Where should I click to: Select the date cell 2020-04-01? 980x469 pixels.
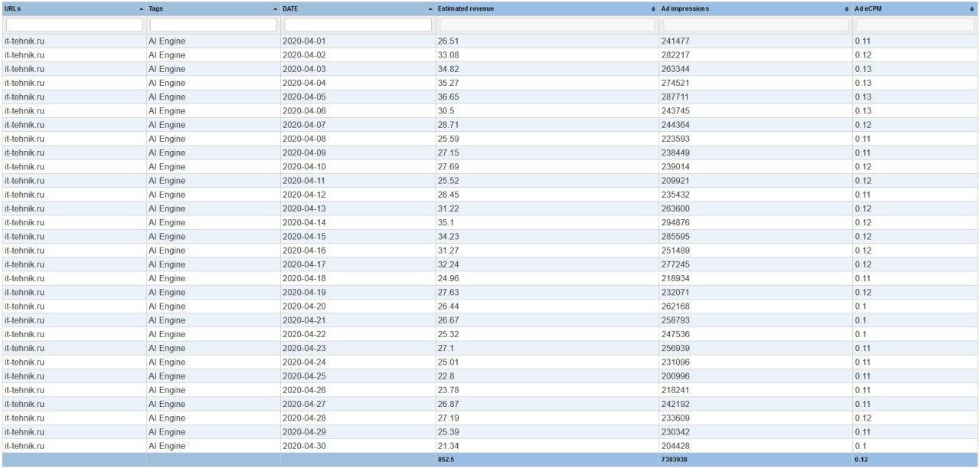click(304, 41)
